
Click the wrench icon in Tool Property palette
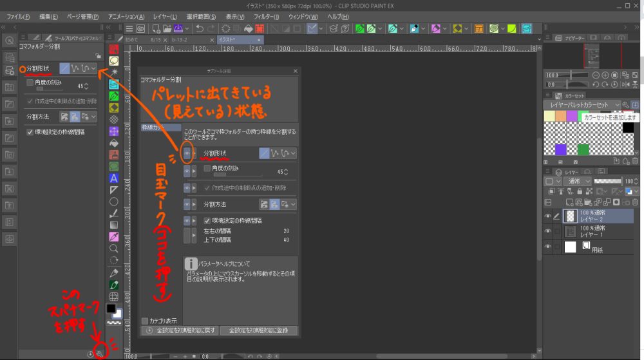[100, 354]
